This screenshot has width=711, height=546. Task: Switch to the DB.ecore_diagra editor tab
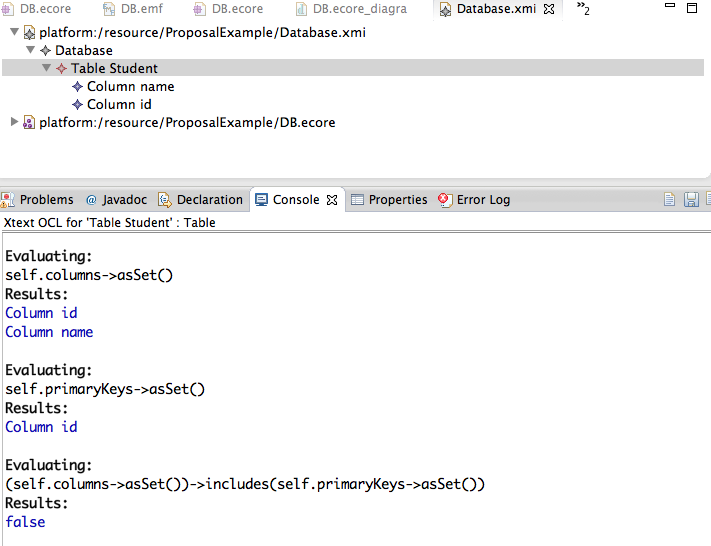tap(352, 9)
